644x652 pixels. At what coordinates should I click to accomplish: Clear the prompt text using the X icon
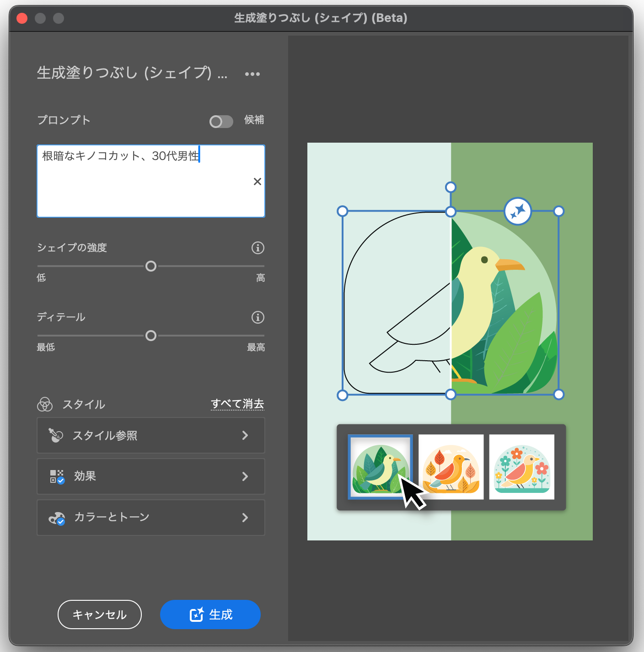click(257, 182)
